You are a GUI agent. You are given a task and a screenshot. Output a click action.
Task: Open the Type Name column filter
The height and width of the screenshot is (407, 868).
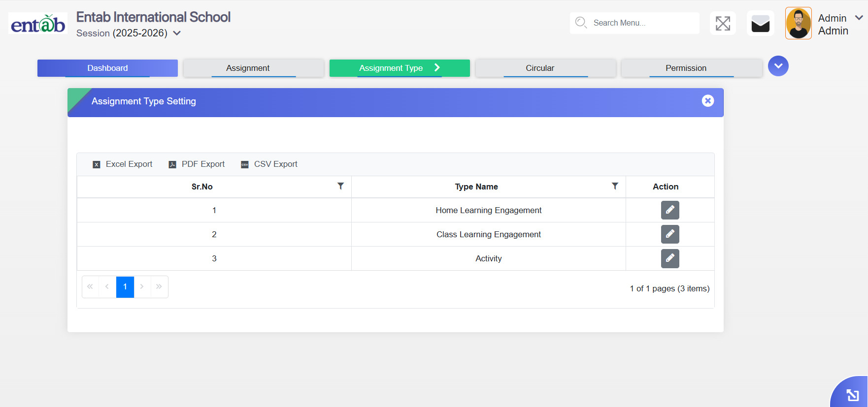coord(615,186)
